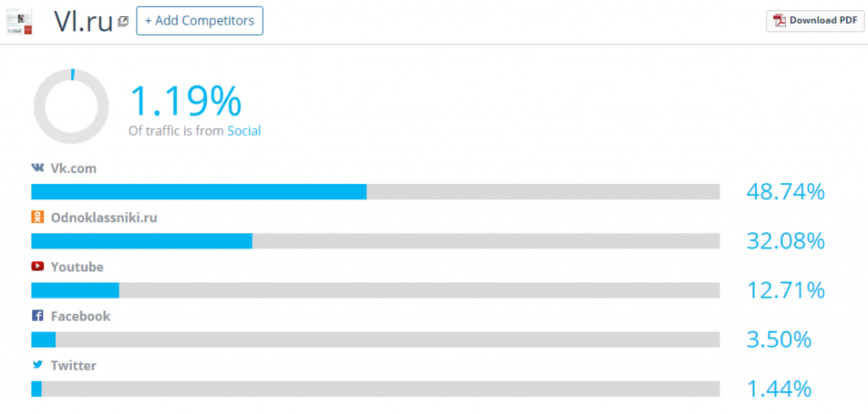The image size is (868, 414).
Task: Click the Add Competitors button
Action: 200,20
